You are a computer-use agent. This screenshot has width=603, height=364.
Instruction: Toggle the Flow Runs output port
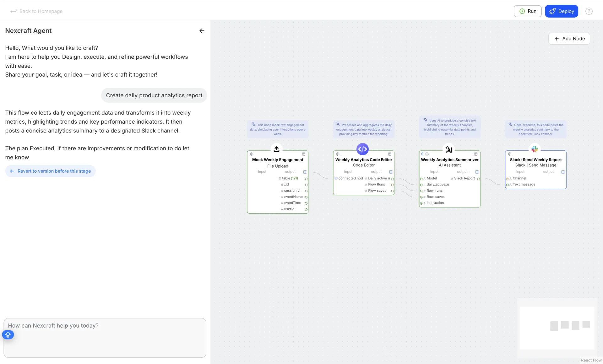tap(392, 185)
